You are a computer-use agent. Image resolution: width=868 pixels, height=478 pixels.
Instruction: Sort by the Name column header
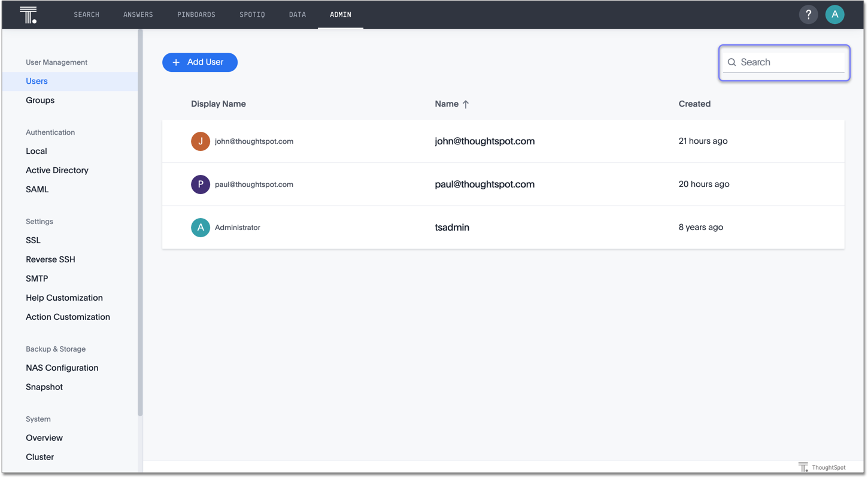447,104
